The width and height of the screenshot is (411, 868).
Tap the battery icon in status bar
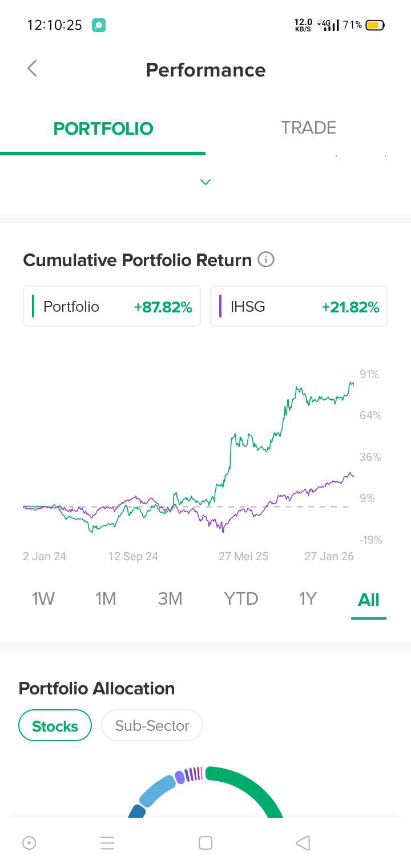[x=375, y=25]
